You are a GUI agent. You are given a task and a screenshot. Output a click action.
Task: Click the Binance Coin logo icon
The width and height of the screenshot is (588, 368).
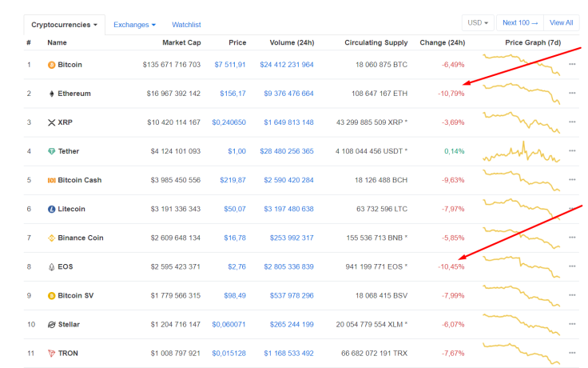pos(51,238)
